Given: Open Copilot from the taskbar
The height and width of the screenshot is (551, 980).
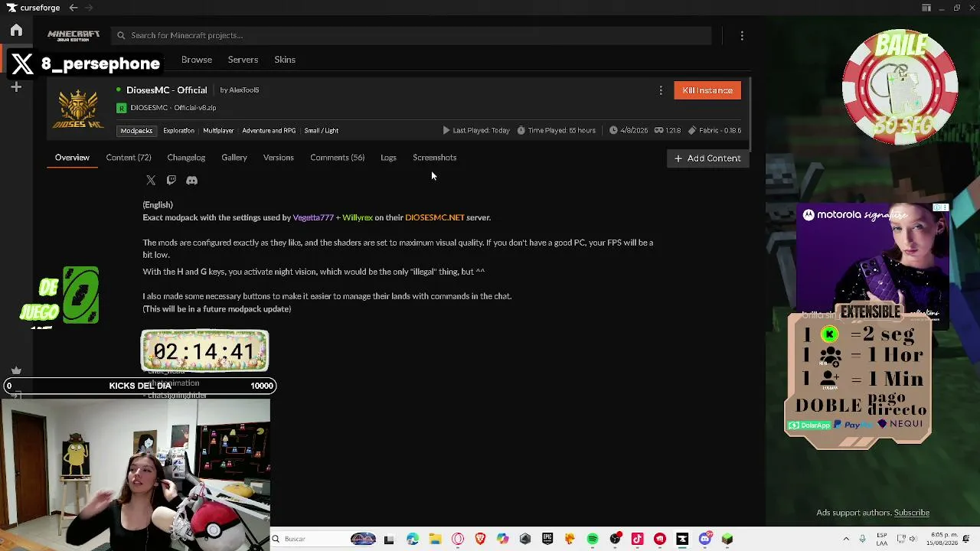Looking at the screenshot, I should tap(502, 540).
